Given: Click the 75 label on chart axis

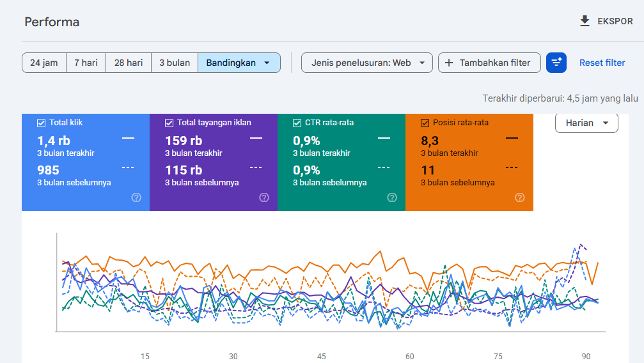Looking at the screenshot, I should click(x=498, y=357).
